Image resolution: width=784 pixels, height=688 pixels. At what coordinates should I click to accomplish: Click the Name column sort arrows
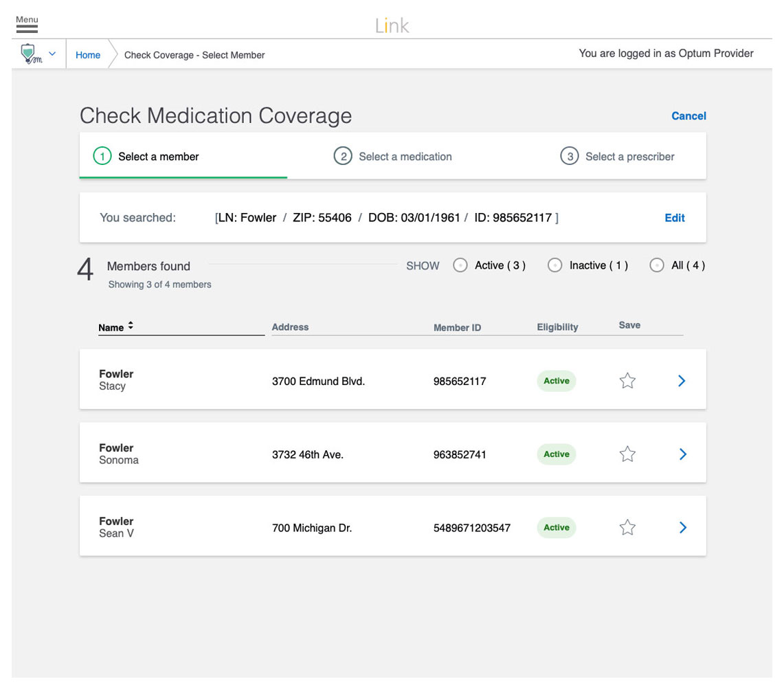coord(131,326)
